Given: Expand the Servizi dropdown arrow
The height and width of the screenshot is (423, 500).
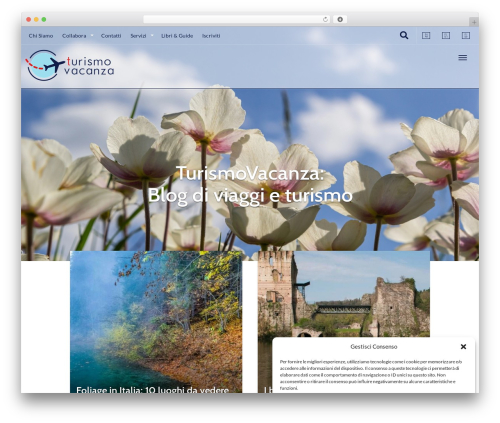Looking at the screenshot, I should (x=152, y=35).
